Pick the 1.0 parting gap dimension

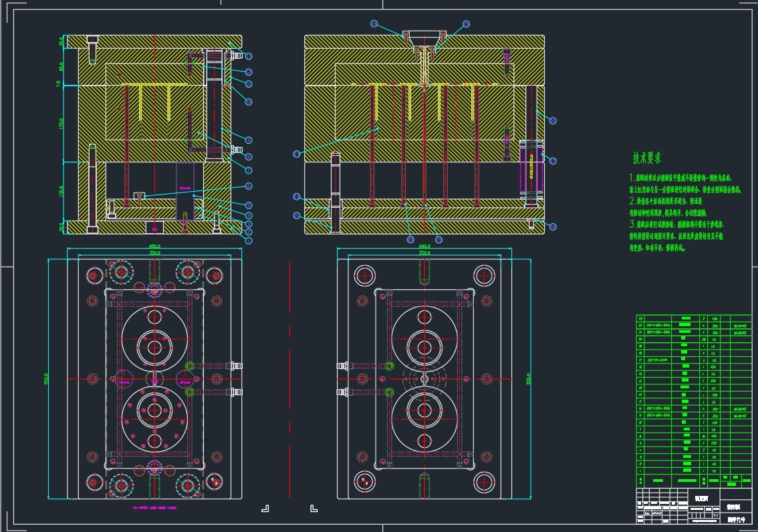58,84
